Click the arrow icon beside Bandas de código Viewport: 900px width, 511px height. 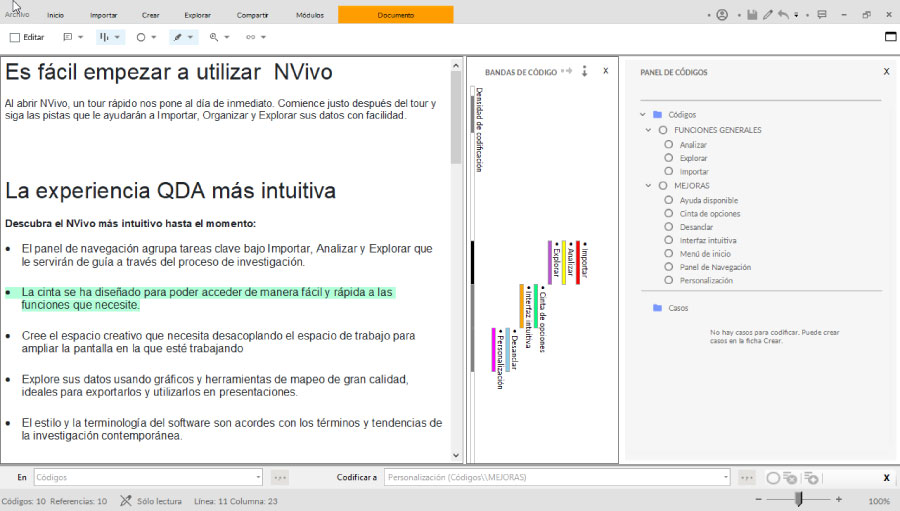[567, 71]
